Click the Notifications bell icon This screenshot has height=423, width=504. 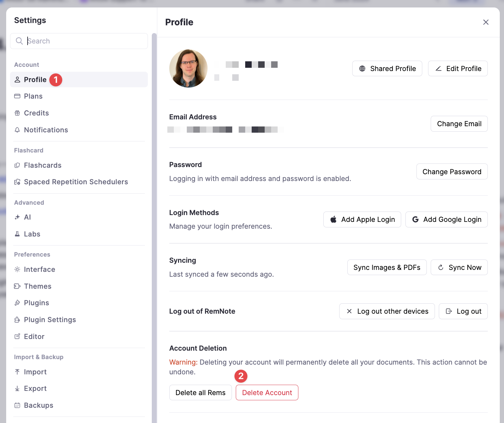17,130
